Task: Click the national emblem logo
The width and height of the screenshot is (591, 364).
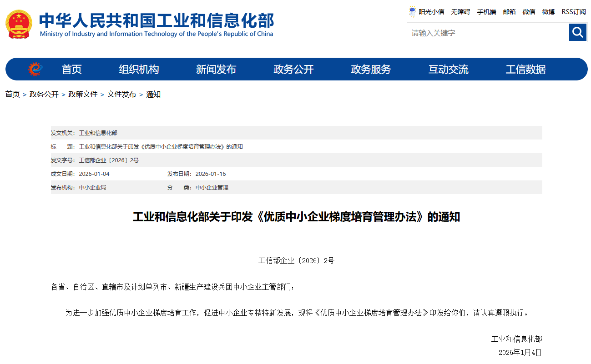Action: click(x=19, y=24)
